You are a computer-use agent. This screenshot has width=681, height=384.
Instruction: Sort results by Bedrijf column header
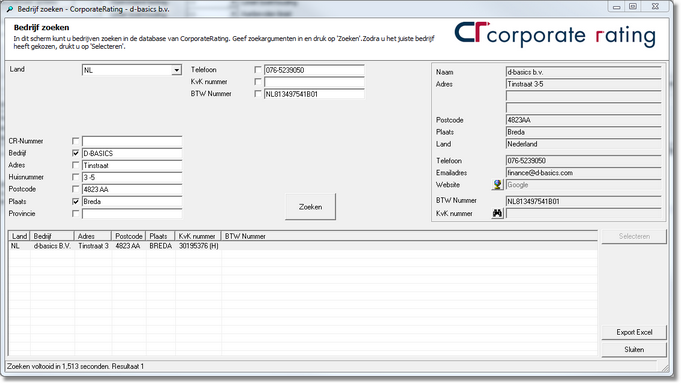pos(52,236)
